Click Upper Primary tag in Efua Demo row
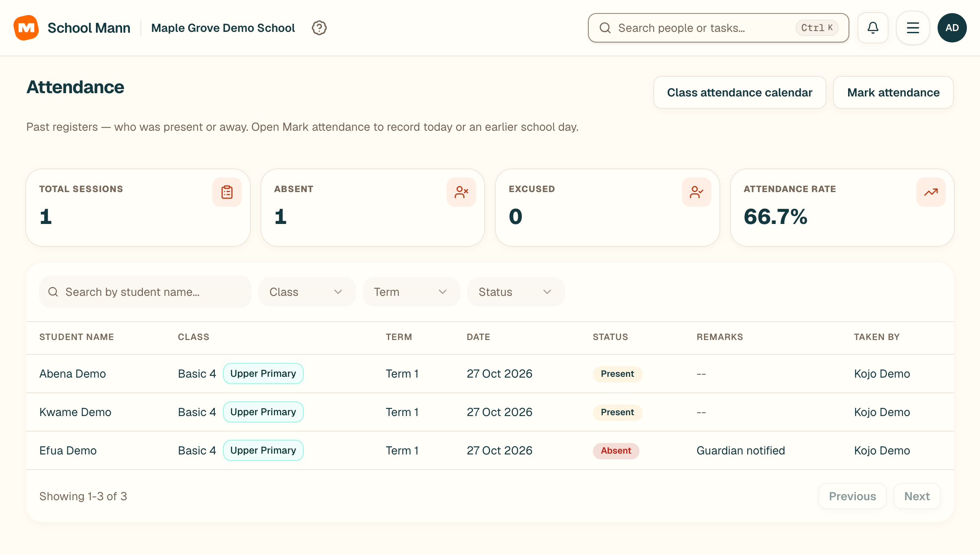This screenshot has height=555, width=980. click(x=263, y=450)
